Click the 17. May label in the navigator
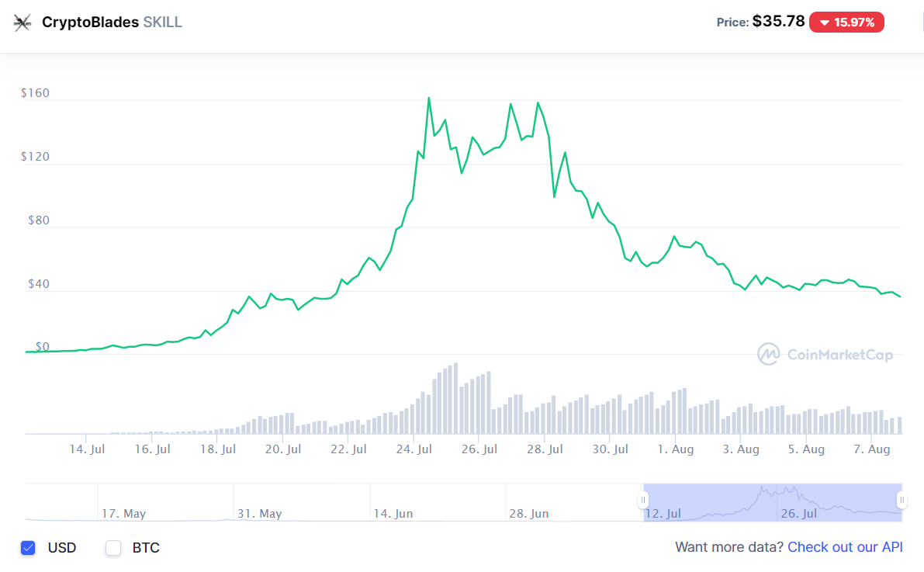Viewport: 924px width, 572px height. [x=124, y=514]
